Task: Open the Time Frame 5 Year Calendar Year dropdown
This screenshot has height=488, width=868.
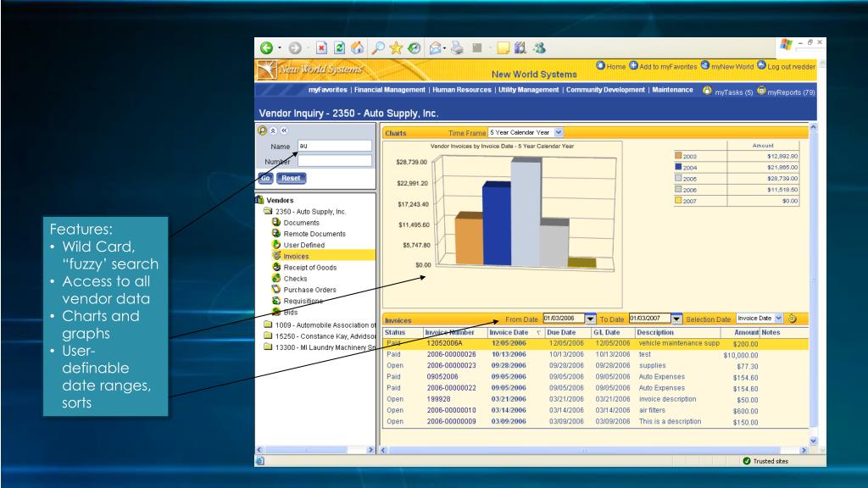Action: [x=559, y=132]
